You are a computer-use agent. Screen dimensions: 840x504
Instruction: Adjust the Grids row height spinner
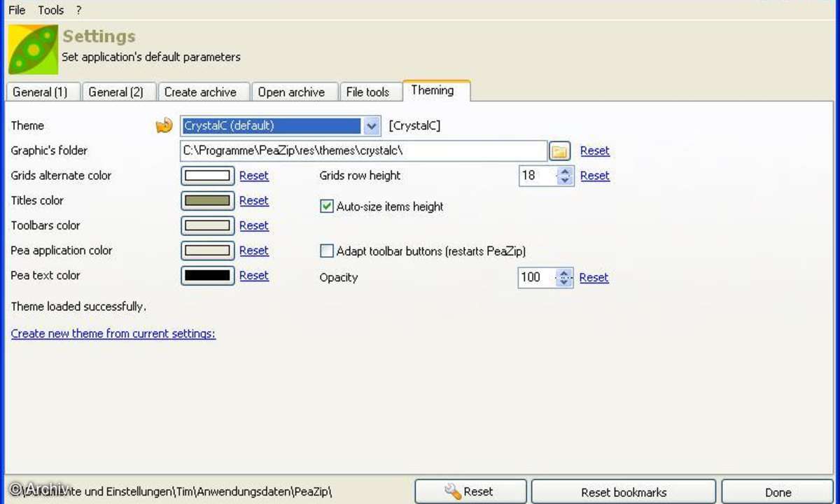click(x=565, y=176)
